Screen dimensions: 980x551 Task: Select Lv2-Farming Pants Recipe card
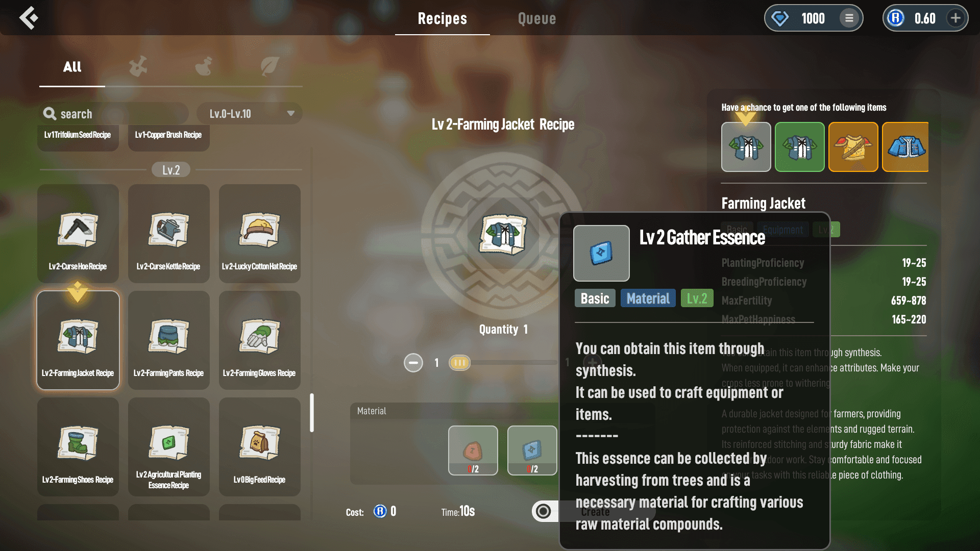tap(169, 340)
